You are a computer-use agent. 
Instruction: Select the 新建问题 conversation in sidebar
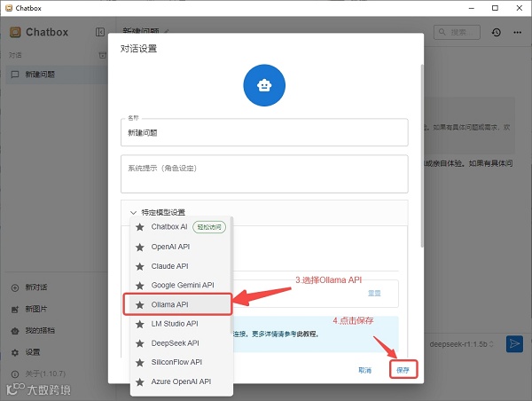pos(57,75)
